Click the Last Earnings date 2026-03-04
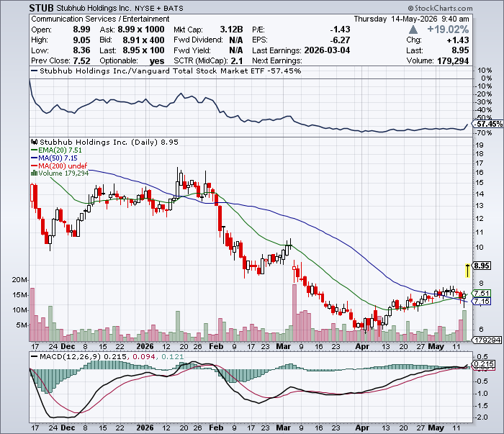The image size is (504, 434). [x=327, y=50]
